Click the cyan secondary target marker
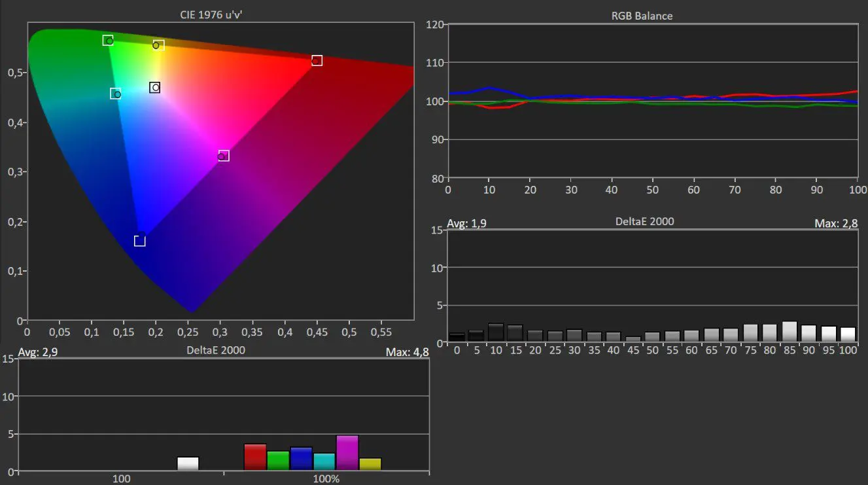 pos(115,94)
